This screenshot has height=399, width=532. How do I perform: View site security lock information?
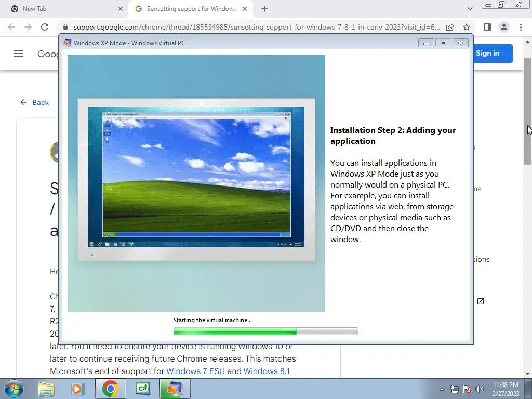coord(65,27)
